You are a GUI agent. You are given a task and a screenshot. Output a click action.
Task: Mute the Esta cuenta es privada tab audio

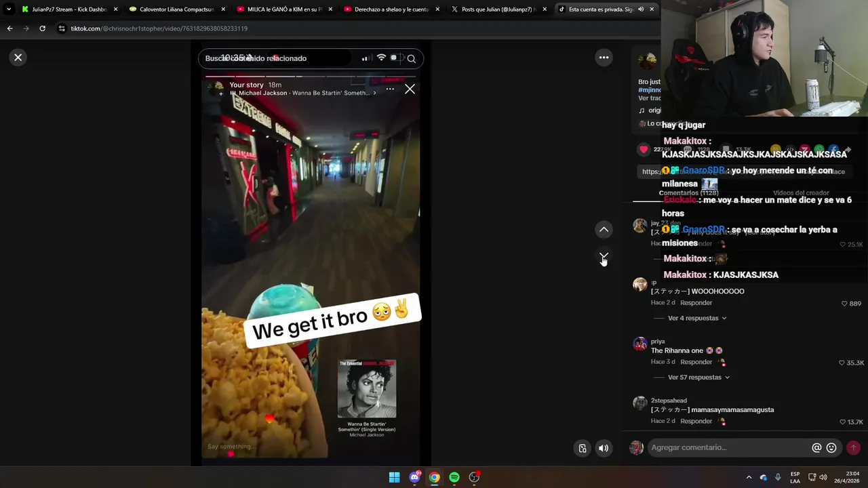[x=641, y=9]
